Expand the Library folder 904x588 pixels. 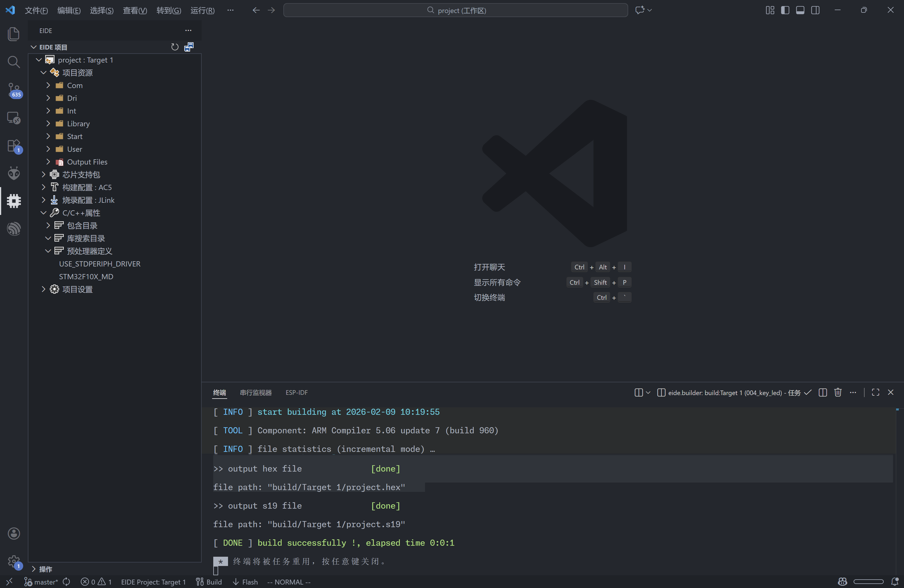point(78,124)
